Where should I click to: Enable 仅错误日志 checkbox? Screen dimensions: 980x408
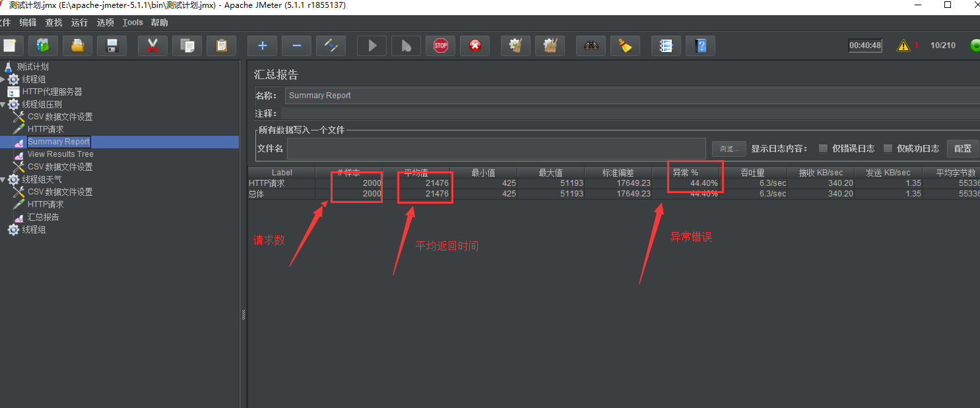[823, 148]
